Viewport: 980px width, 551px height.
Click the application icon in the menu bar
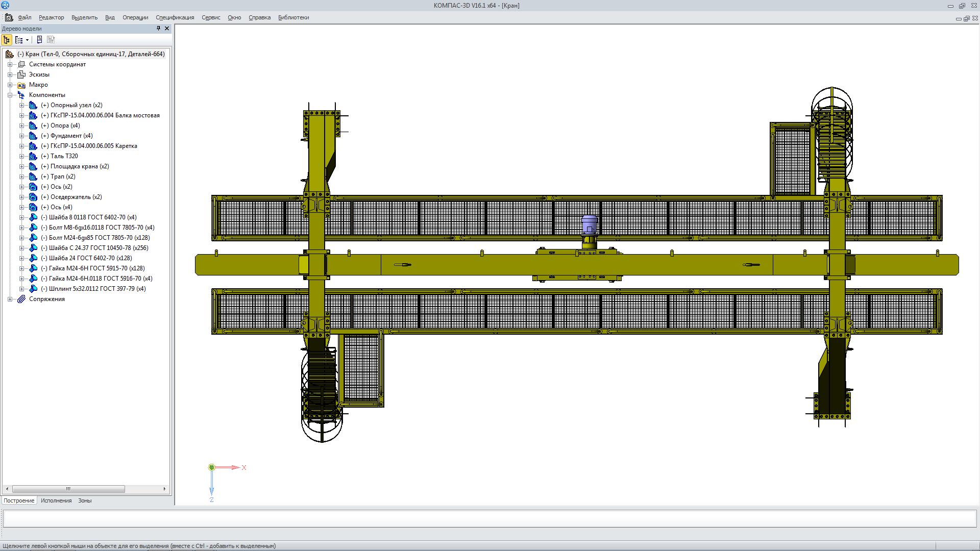tap(9, 17)
